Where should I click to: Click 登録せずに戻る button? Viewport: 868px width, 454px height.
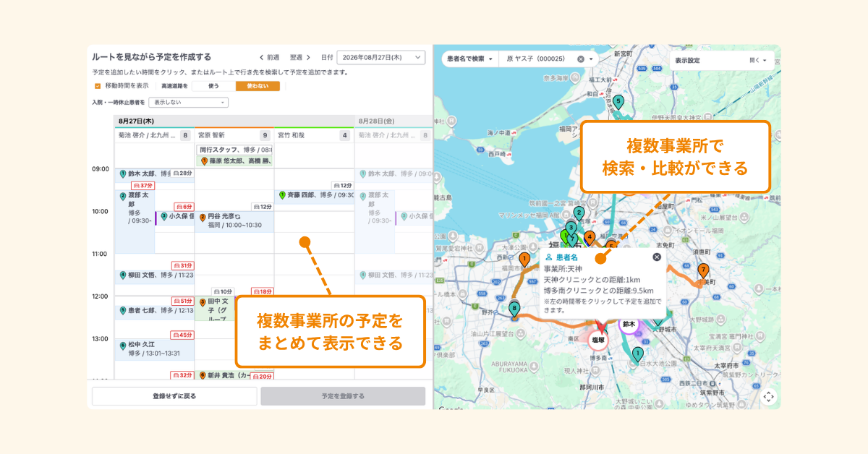coord(174,396)
